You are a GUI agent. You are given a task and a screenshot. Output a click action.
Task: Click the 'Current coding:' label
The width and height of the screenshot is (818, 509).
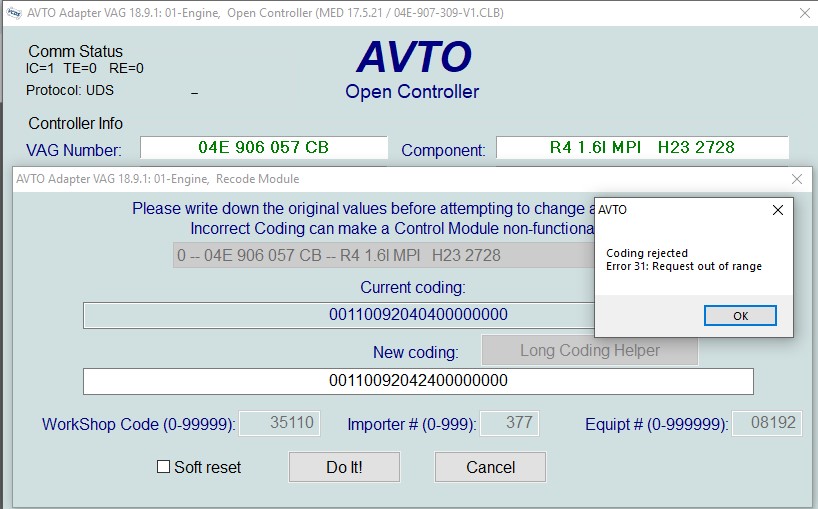point(413,287)
